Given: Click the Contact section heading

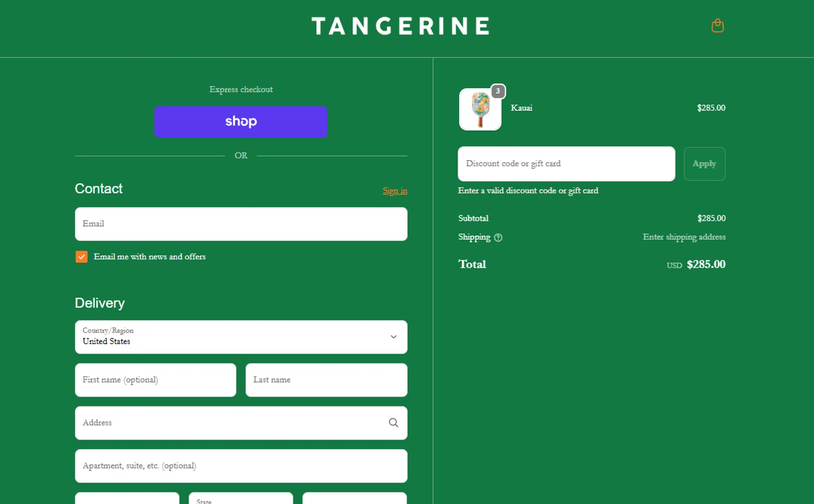Looking at the screenshot, I should pos(99,188).
